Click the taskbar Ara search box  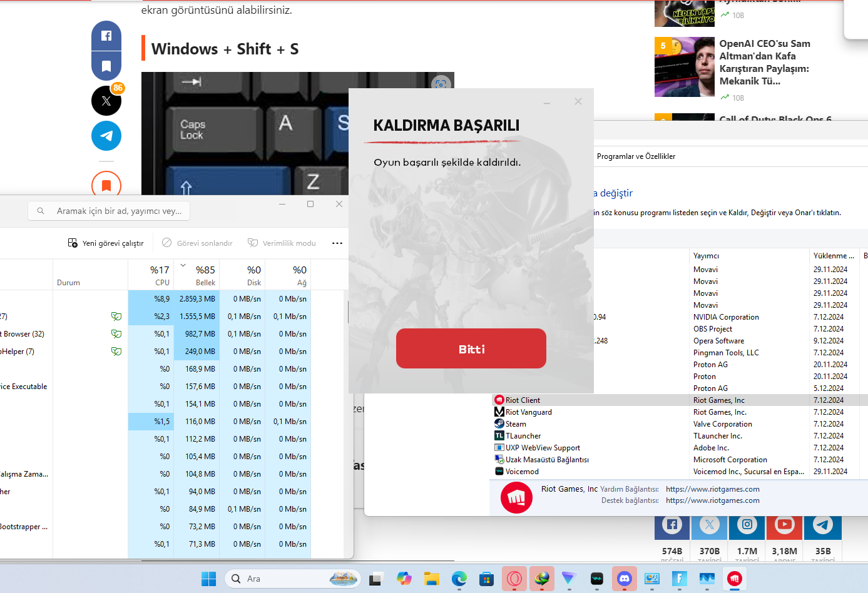293,579
